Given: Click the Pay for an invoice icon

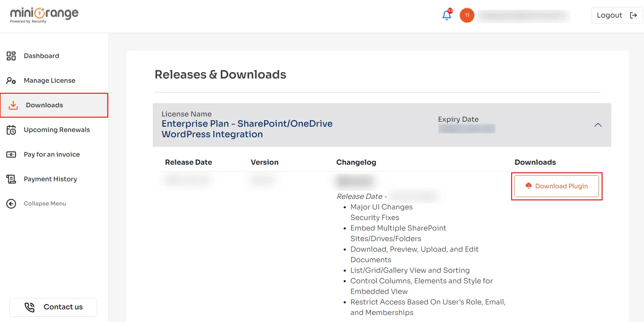Looking at the screenshot, I should coord(11,154).
